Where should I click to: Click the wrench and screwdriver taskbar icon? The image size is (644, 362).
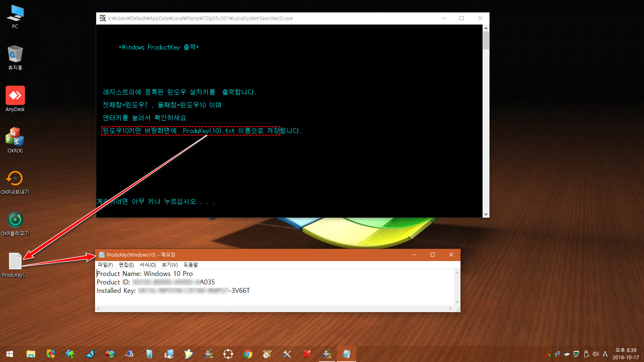pyautogui.click(x=287, y=354)
